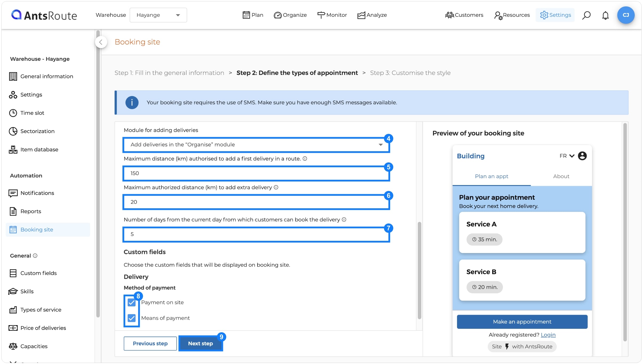Click the Item database boxes icon
The width and height of the screenshot is (643, 364).
[13, 150]
